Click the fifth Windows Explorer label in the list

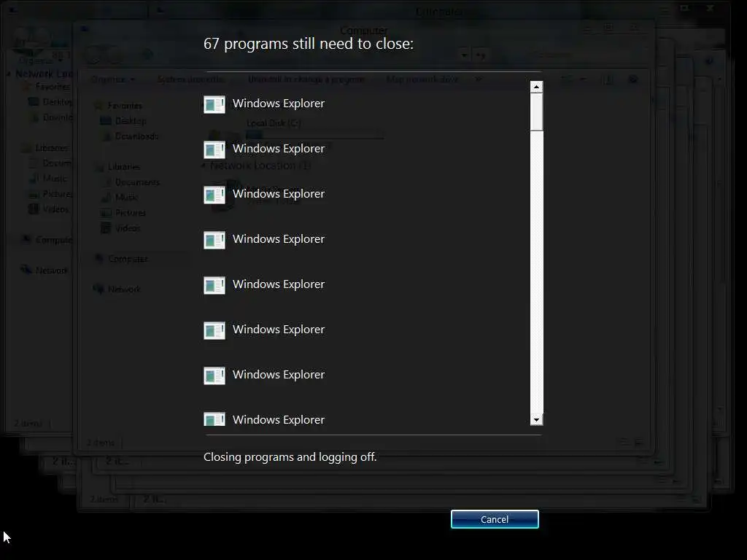(x=278, y=284)
